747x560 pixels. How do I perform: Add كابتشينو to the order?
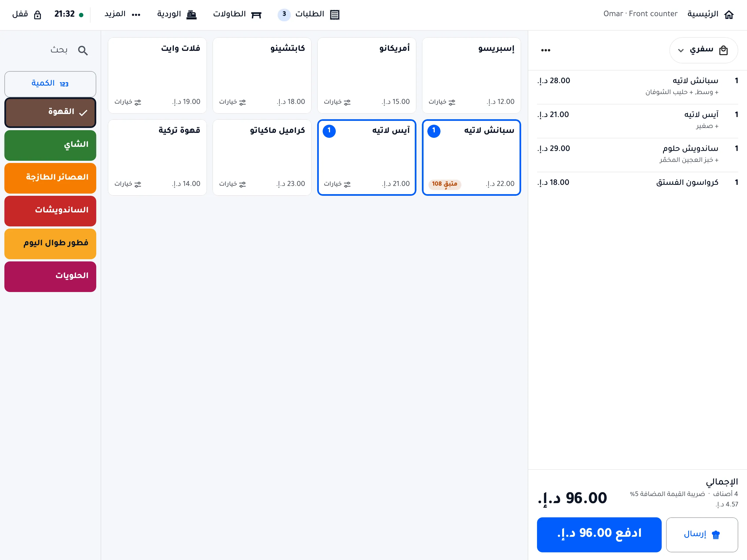coord(262,75)
